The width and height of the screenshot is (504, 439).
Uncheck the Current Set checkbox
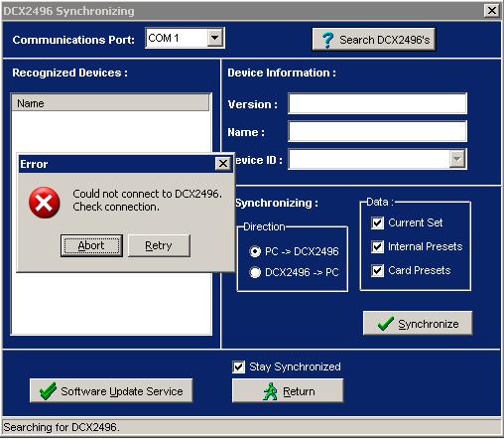[x=377, y=222]
